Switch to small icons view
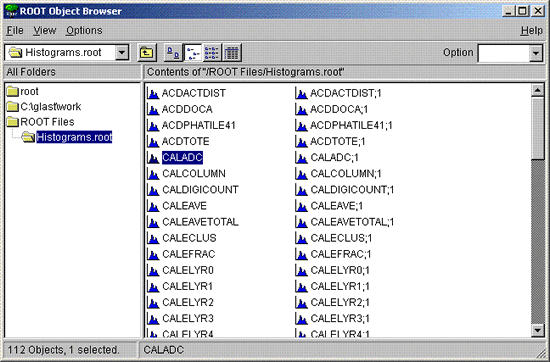 (x=193, y=53)
